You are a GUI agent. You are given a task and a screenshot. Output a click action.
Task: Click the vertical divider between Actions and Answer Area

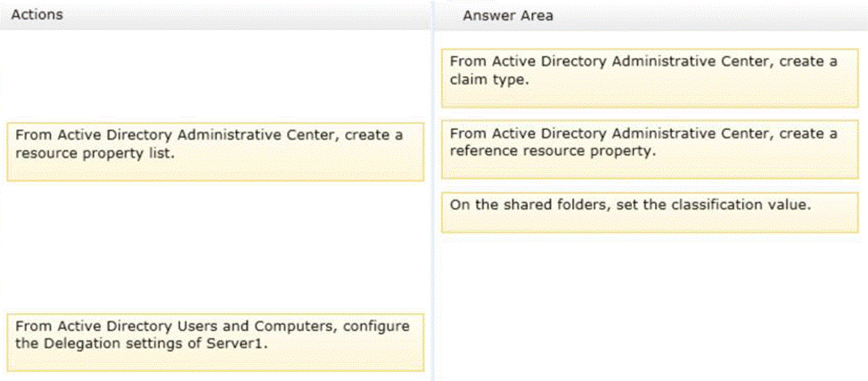coord(432,196)
